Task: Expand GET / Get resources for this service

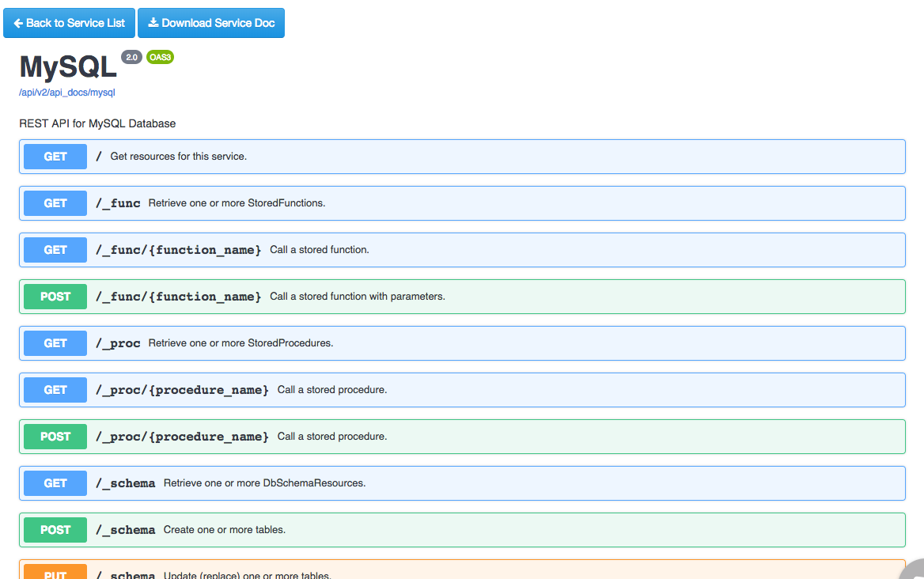Action: click(x=461, y=157)
